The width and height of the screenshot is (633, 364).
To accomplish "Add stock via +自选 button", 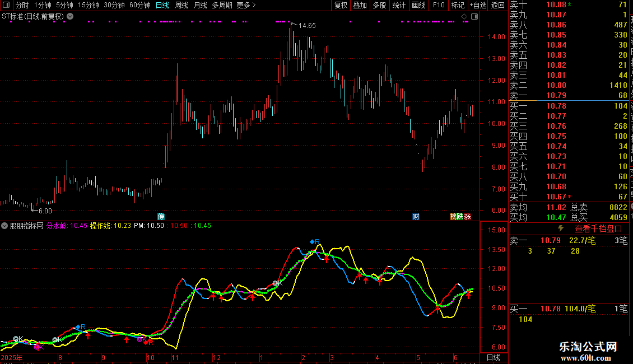I will tap(478, 5).
